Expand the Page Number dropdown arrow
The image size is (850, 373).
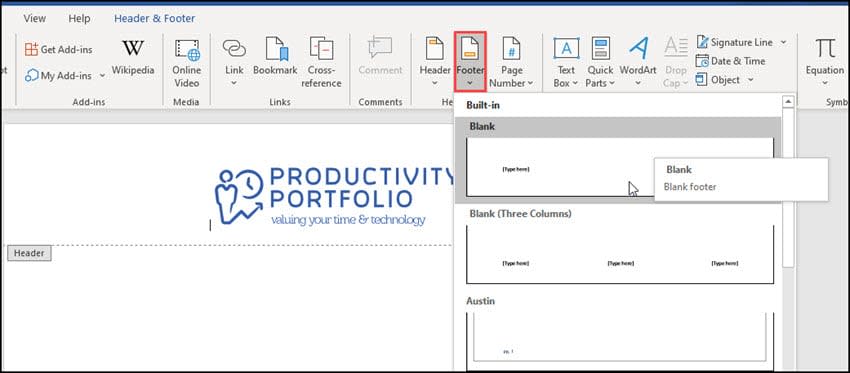tap(530, 83)
